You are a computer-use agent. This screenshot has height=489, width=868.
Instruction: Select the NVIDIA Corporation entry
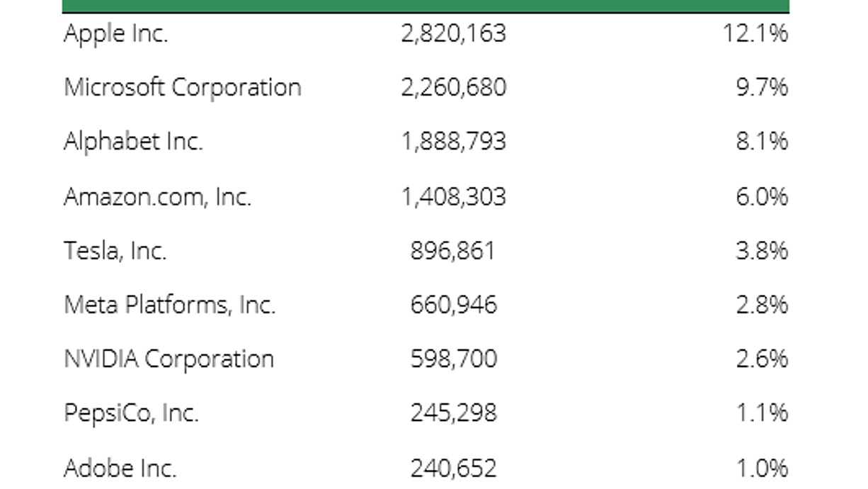(x=169, y=359)
